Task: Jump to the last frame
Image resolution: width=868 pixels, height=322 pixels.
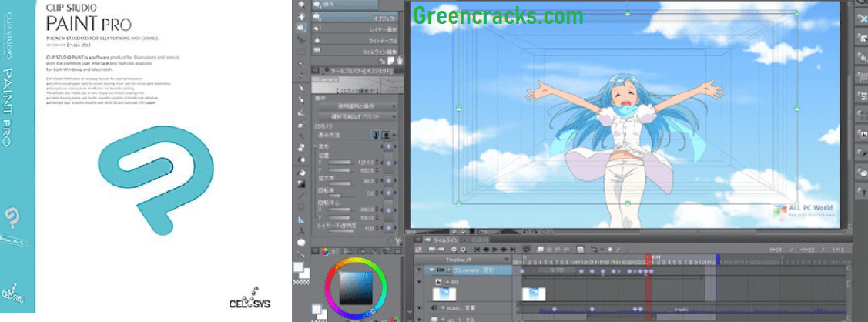Action: [513, 250]
